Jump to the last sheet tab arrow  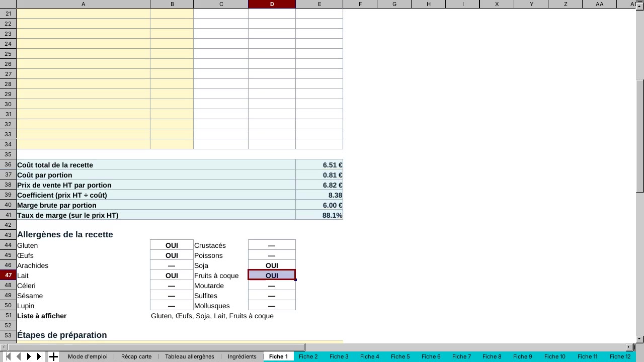click(x=40, y=356)
